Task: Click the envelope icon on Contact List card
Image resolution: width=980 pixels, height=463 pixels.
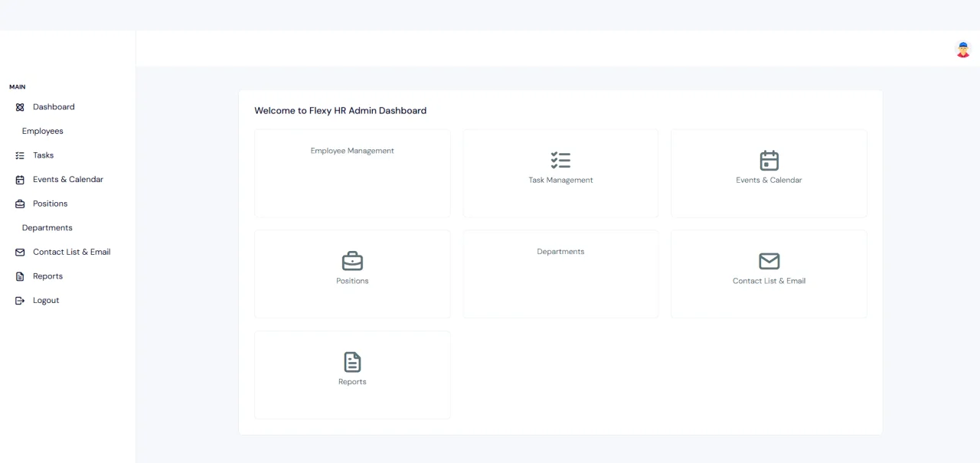Action: pyautogui.click(x=769, y=261)
